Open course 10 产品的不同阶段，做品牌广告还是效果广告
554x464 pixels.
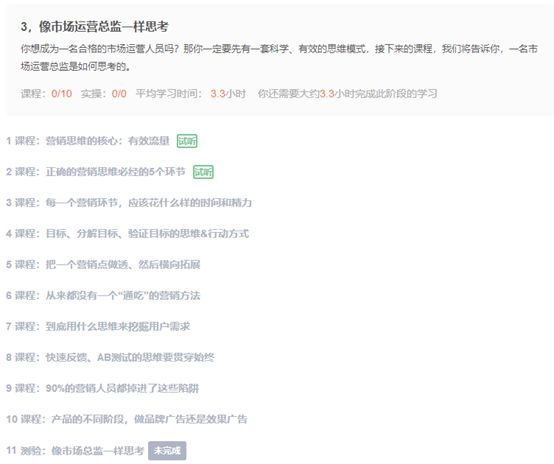coord(127,419)
